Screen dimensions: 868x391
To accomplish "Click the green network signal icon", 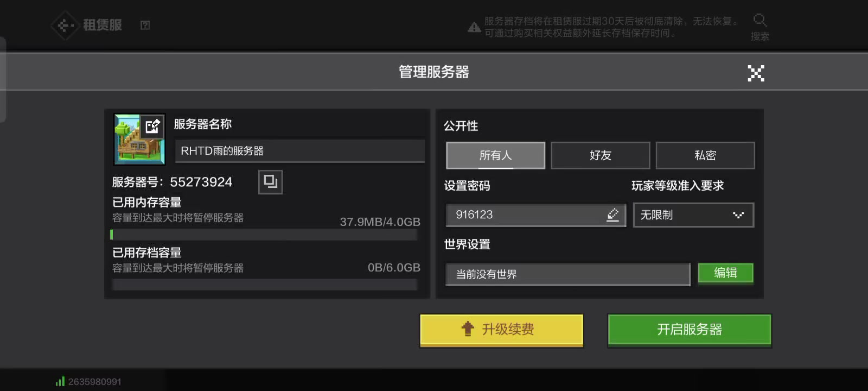I will coord(60,382).
